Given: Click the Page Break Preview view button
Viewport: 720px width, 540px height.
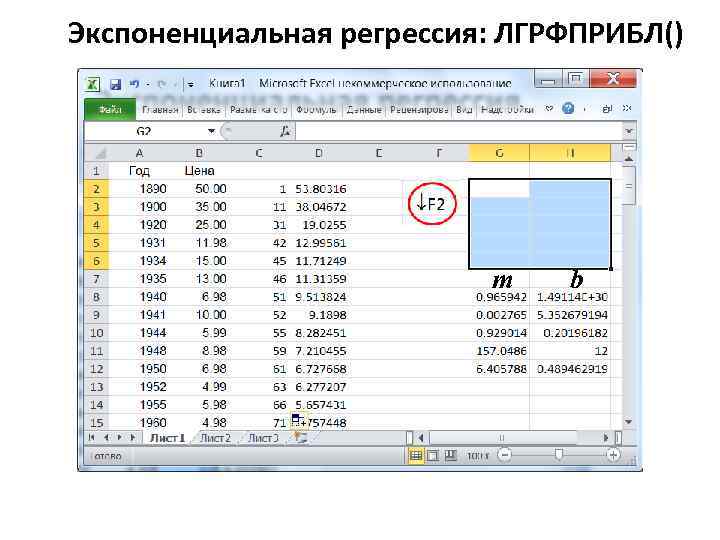Looking at the screenshot, I should pyautogui.click(x=451, y=456).
